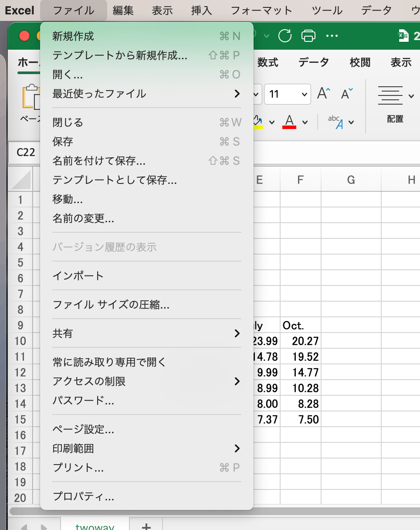
Task: Switch to the 数式 ribbon tab
Action: (268, 63)
